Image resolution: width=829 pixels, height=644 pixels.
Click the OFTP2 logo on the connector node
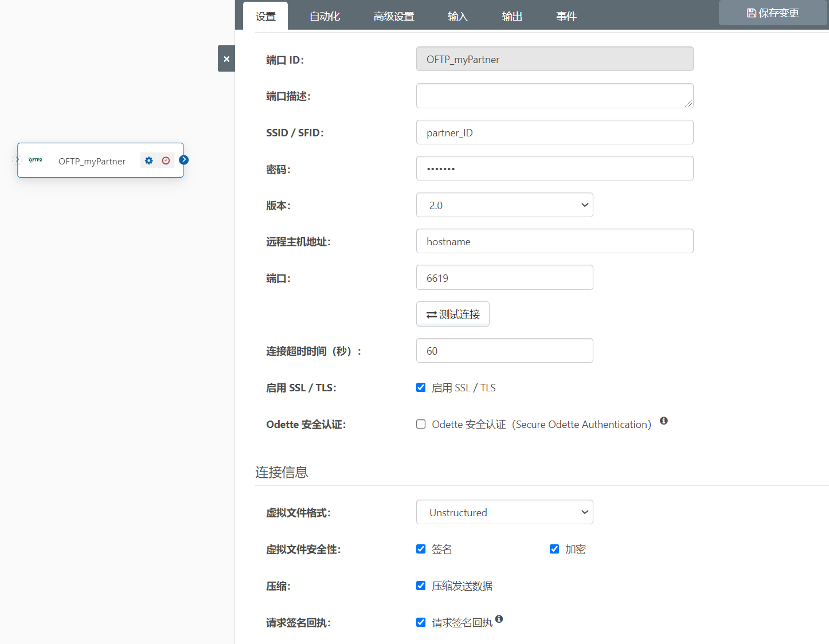pos(36,160)
